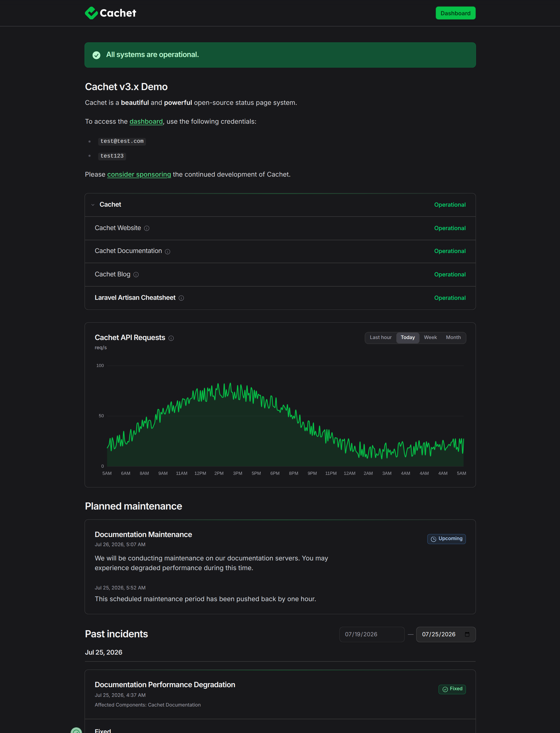Click the Jul 25, 2026 date heading
Screen dimensions: 560x733
click(x=104, y=652)
